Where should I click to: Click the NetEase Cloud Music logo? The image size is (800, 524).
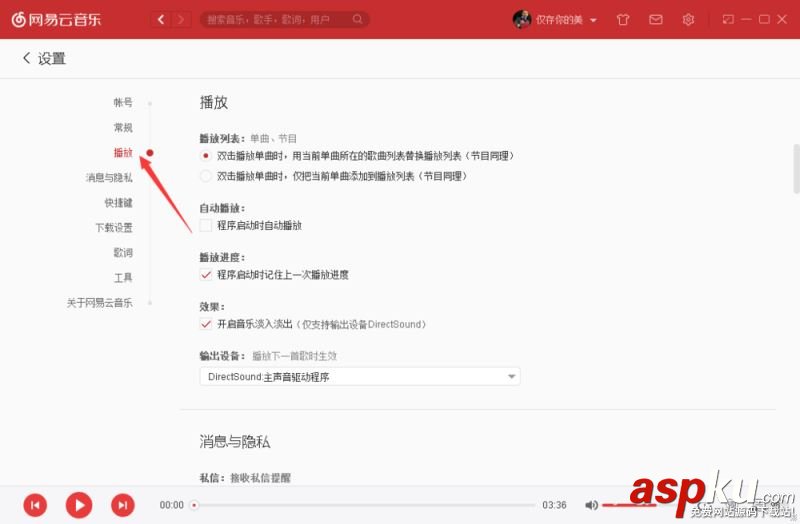56,19
